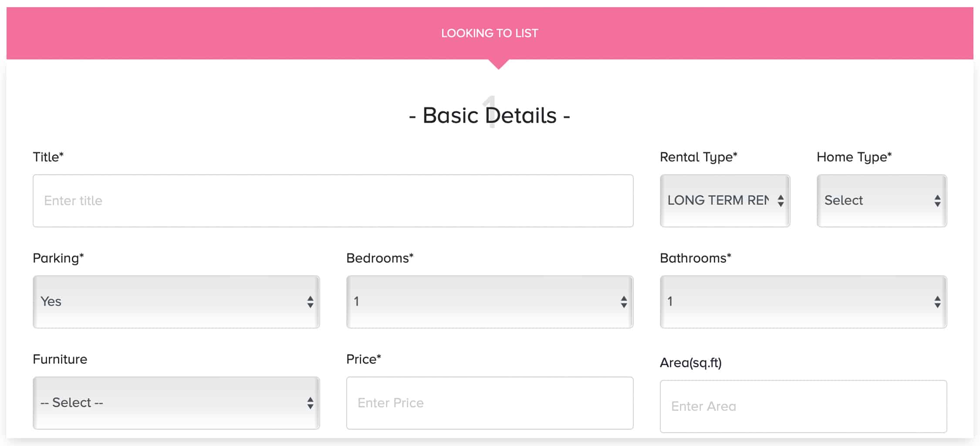This screenshot has width=980, height=446.
Task: Open the Home Type dropdown
Action: pyautogui.click(x=882, y=201)
